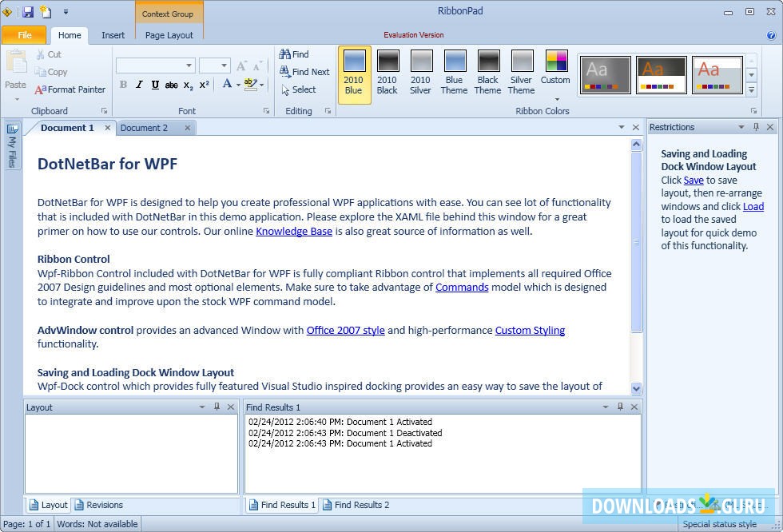Switch to the Home ribbon tab

point(70,35)
